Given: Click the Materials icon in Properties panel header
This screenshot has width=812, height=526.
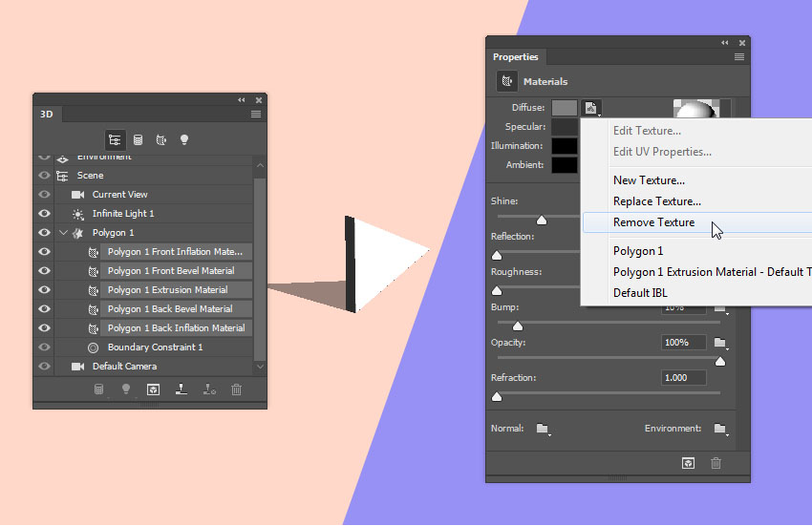Looking at the screenshot, I should 507,81.
